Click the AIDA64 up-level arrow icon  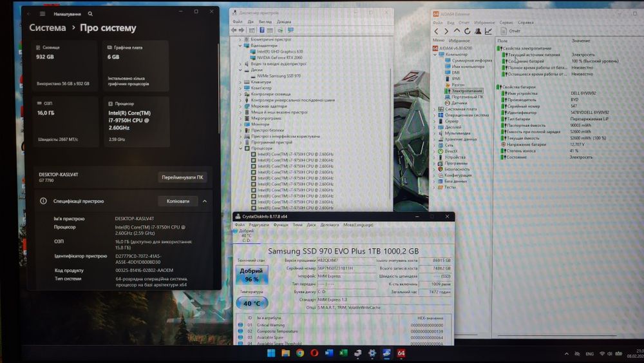[457, 31]
